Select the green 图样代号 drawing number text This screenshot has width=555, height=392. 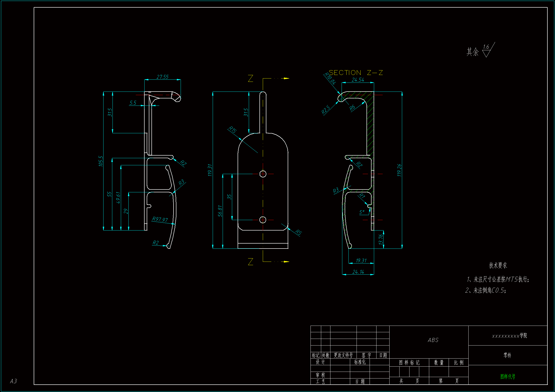click(x=508, y=377)
